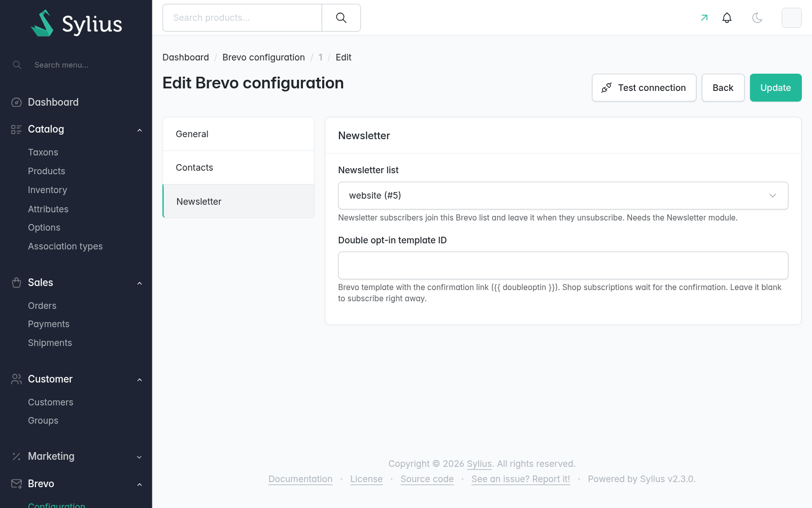Toggle dark mode moon icon

757,18
